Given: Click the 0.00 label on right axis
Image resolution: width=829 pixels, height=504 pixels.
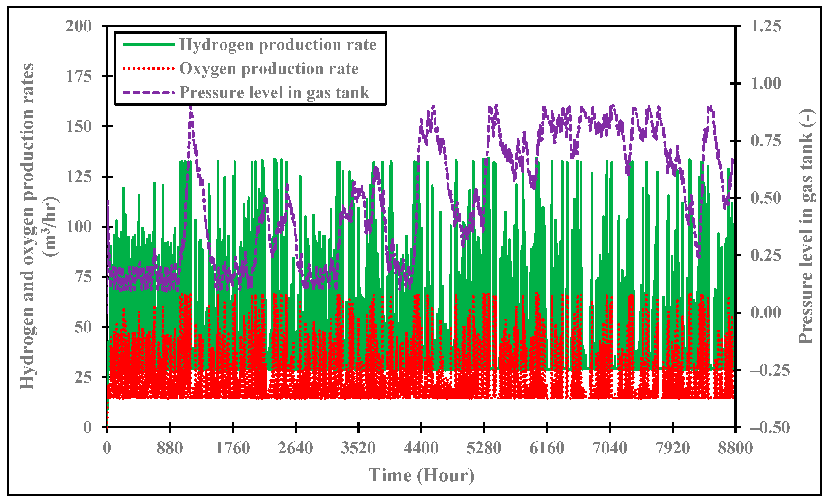Looking at the screenshot, I should [766, 313].
